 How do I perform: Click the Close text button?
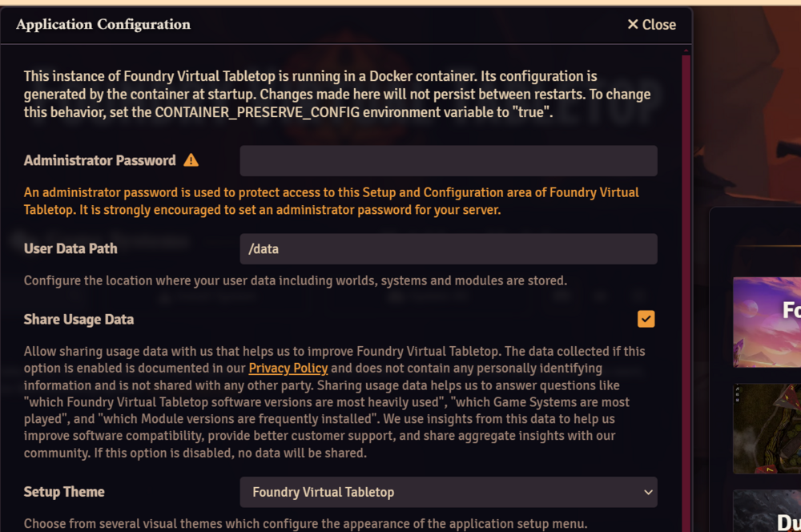point(659,25)
